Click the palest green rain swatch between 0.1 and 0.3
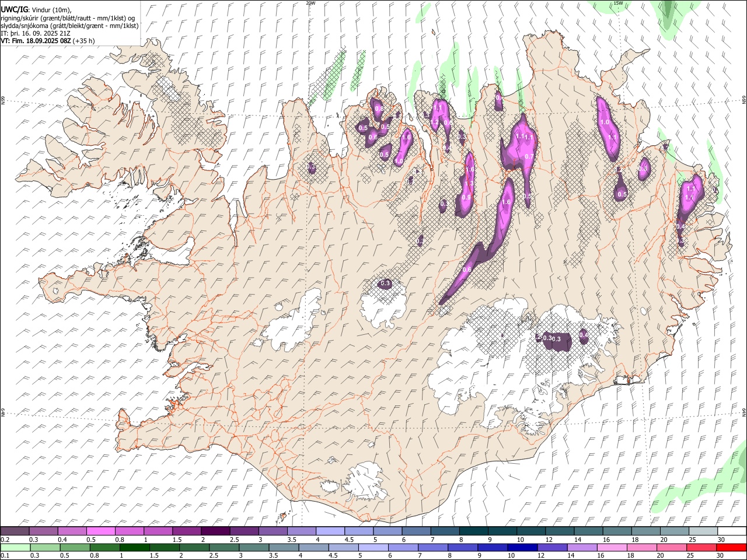 pyautogui.click(x=16, y=547)
